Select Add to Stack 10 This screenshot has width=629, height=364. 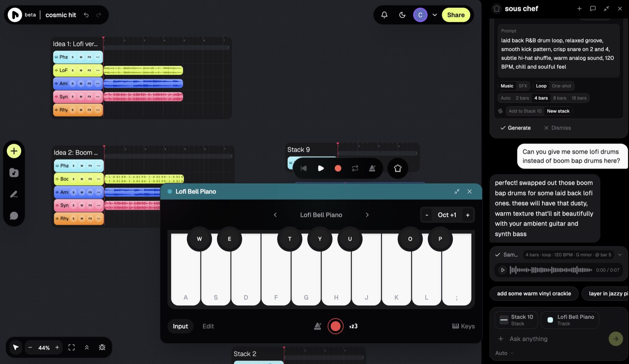pos(525,111)
